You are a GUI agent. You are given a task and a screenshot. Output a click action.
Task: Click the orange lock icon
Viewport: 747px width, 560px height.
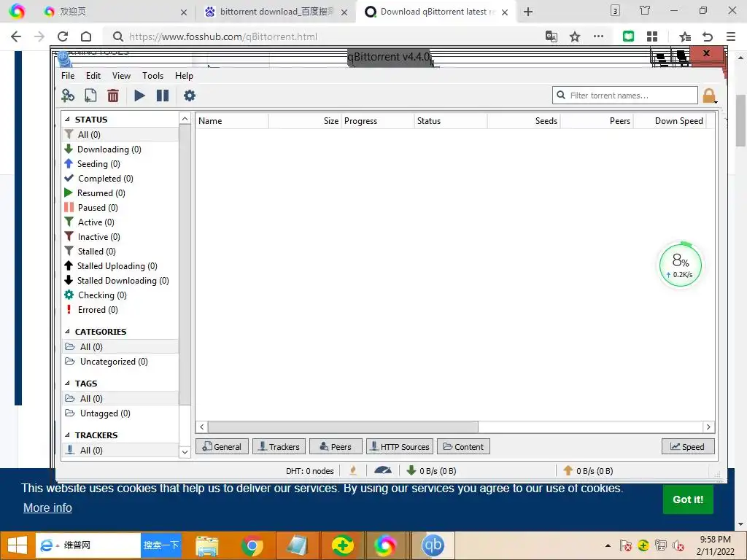click(709, 96)
